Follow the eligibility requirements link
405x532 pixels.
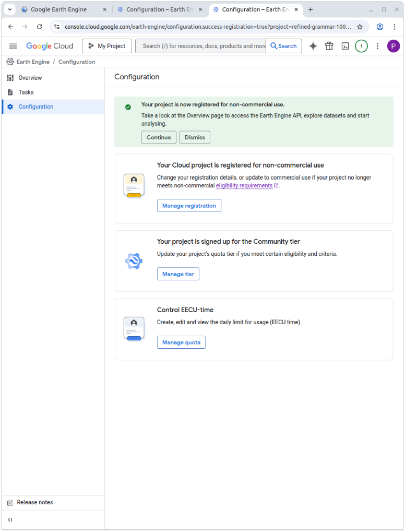(x=244, y=185)
